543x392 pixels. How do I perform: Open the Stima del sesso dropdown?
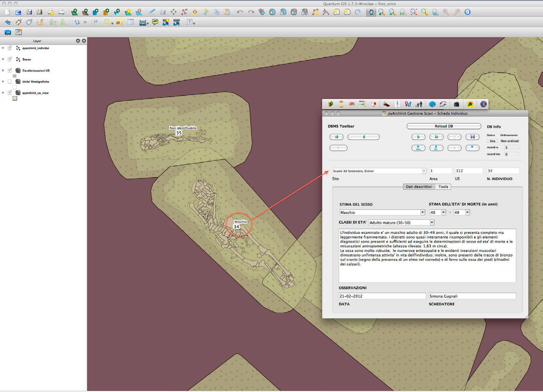coord(422,212)
